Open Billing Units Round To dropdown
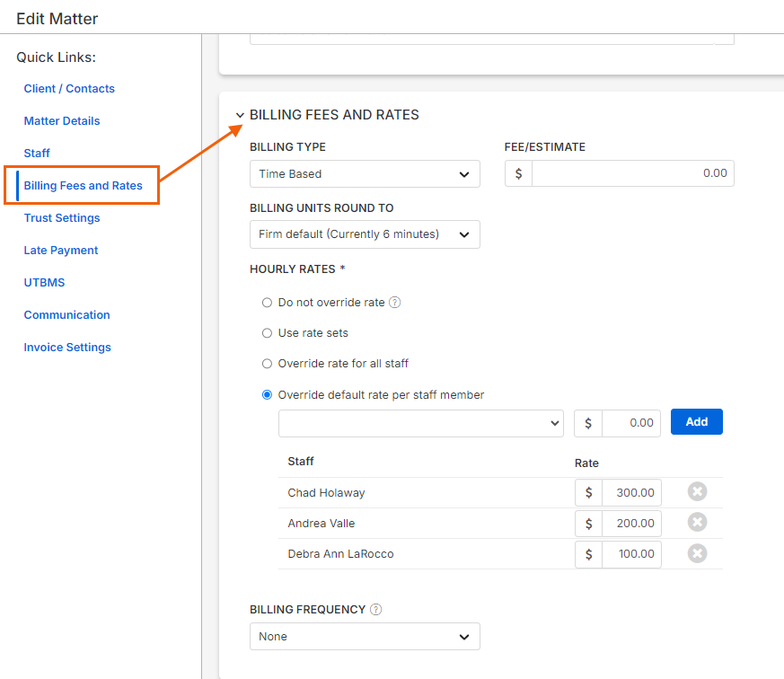Image resolution: width=784 pixels, height=679 pixels. click(365, 234)
